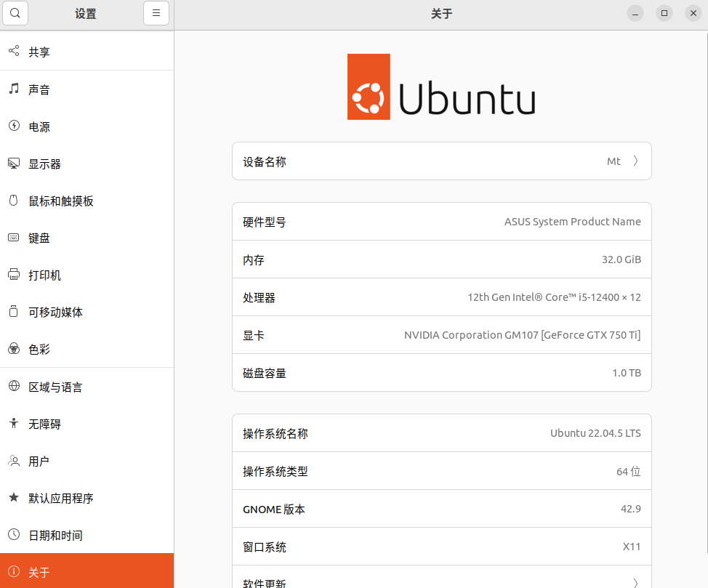Click the 色彩 (Color) settings icon

15,349
